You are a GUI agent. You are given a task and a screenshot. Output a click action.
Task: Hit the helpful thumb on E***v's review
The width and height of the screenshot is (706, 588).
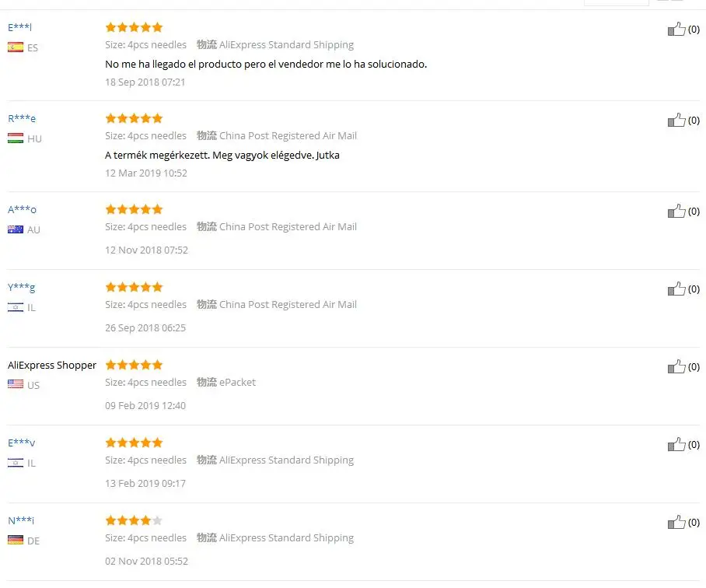(x=676, y=445)
